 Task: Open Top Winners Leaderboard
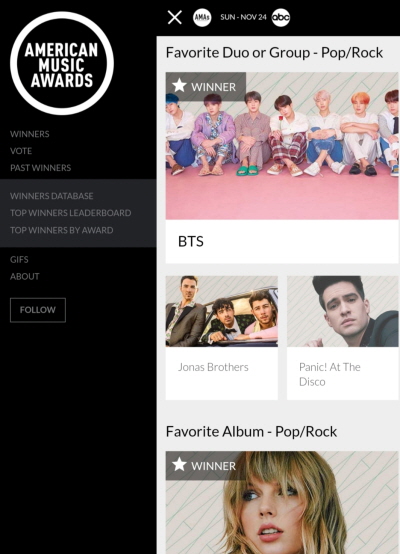pos(71,213)
